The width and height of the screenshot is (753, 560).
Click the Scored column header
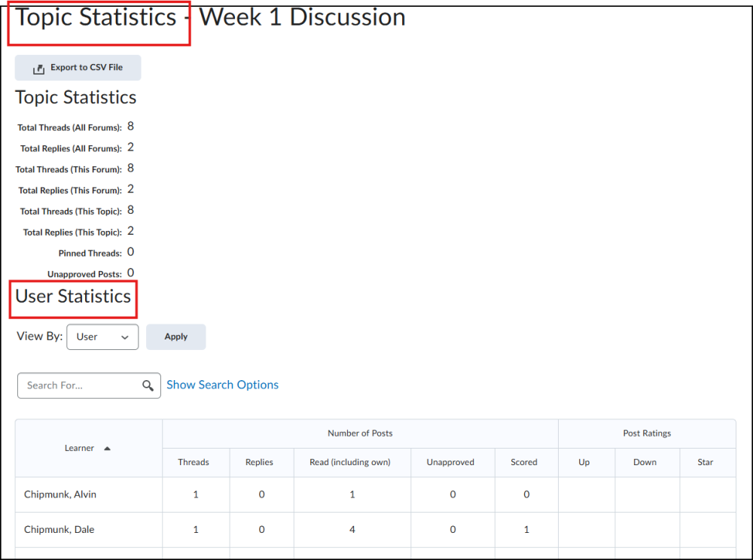[524, 462]
